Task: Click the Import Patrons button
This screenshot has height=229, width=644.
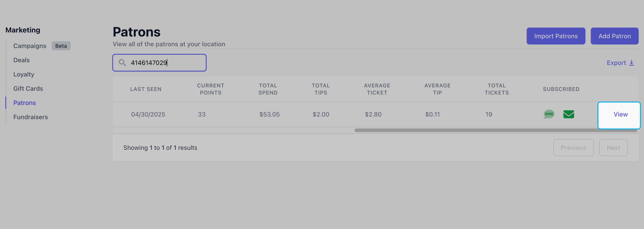Action: coord(556,36)
